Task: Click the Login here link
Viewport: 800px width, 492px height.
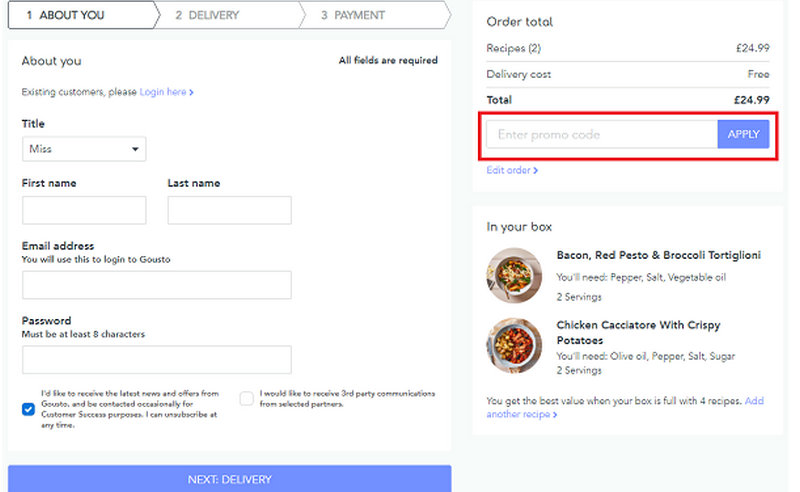Action: click(166, 92)
